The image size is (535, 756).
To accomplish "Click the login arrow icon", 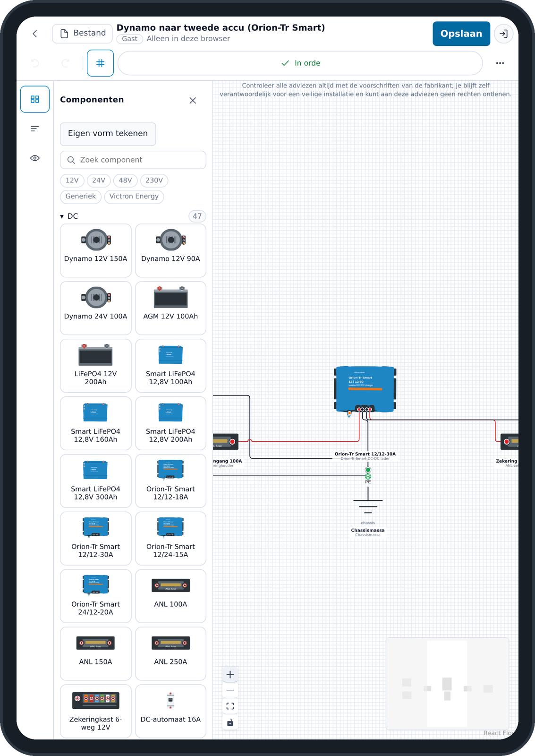I will [x=504, y=34].
